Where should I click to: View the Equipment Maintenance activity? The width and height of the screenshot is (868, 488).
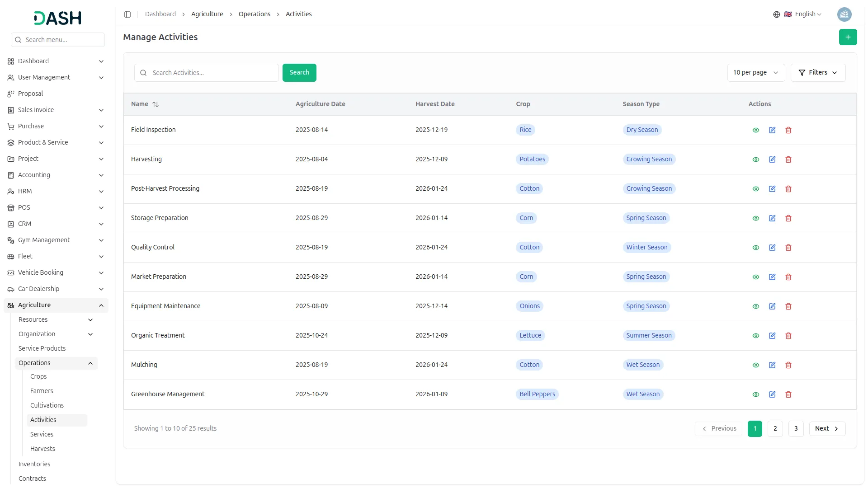[755, 306]
